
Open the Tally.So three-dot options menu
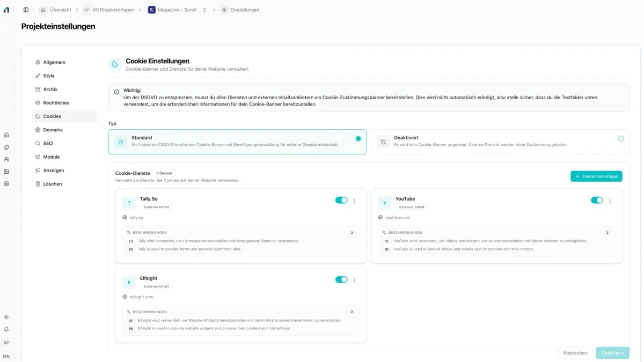pyautogui.click(x=354, y=201)
